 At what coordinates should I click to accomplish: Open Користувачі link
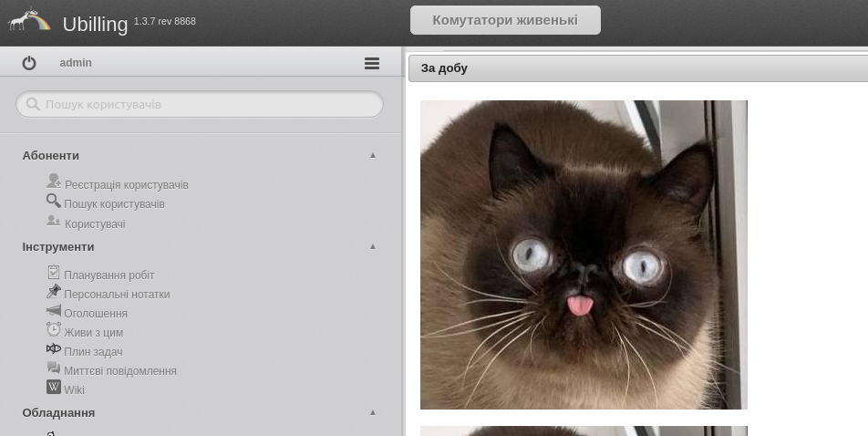pos(95,224)
